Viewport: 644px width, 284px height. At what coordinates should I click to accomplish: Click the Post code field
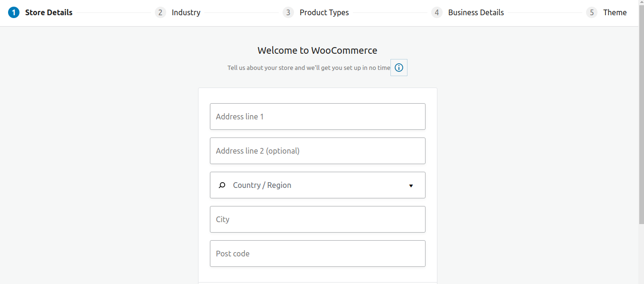[x=318, y=254]
